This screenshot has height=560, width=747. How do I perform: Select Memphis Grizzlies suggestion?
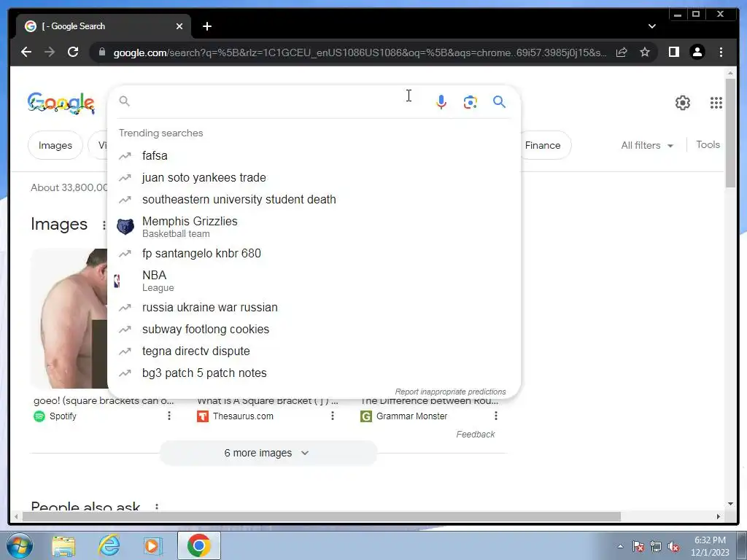click(314, 227)
